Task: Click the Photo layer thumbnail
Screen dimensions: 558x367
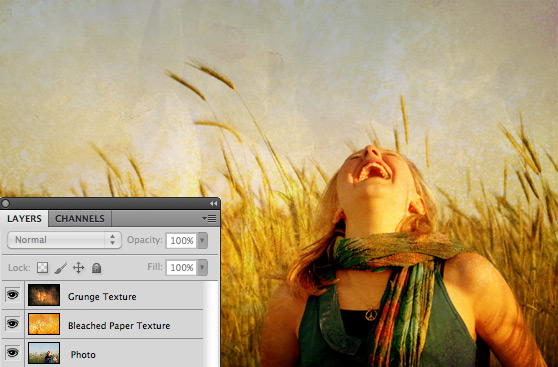Action: [44, 353]
